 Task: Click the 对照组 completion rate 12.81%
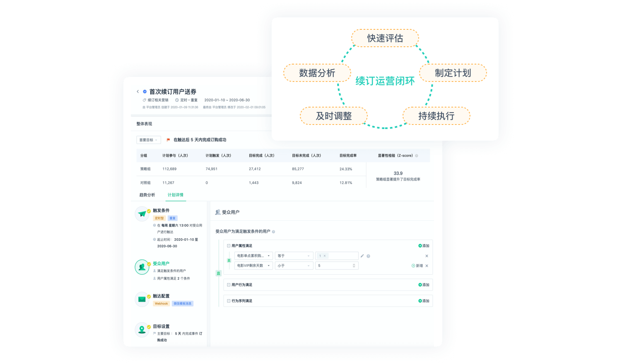[346, 182]
